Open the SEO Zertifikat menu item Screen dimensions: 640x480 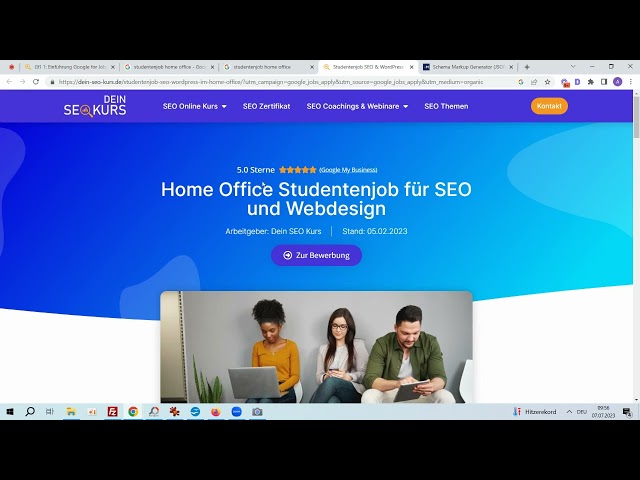[x=266, y=106]
